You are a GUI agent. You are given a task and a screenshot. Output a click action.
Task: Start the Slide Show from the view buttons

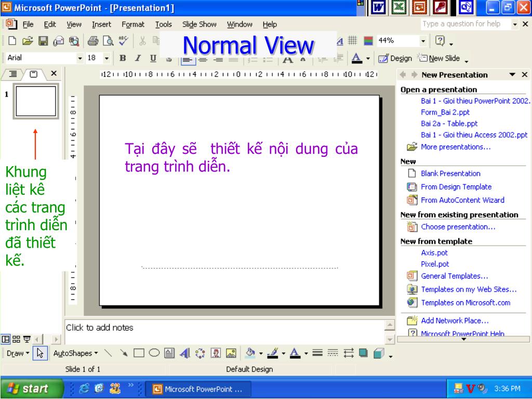click(x=27, y=339)
